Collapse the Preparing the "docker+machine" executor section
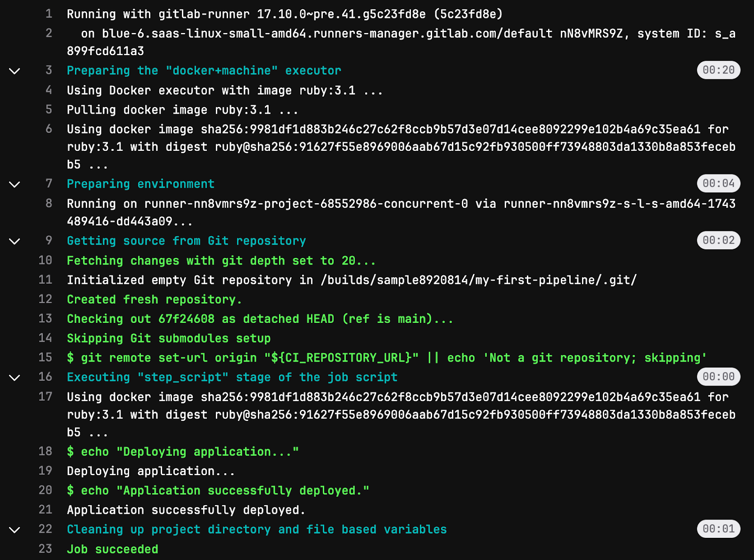This screenshot has width=754, height=560. click(x=15, y=71)
